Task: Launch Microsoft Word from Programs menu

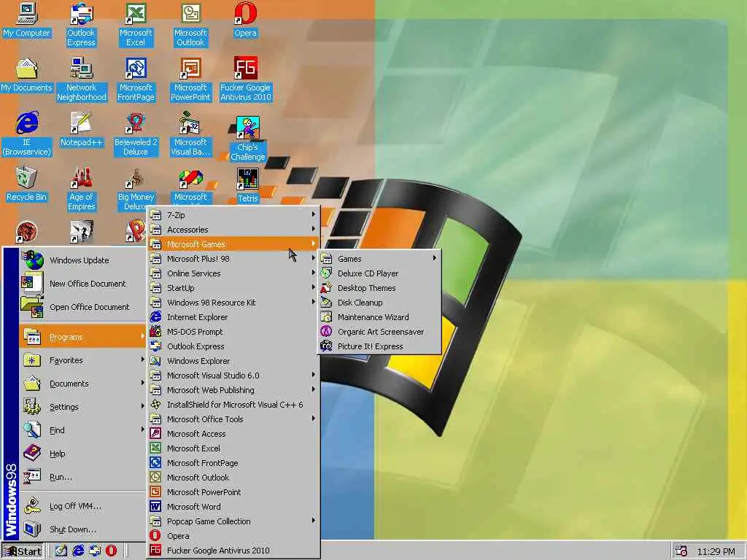Action: click(233, 507)
